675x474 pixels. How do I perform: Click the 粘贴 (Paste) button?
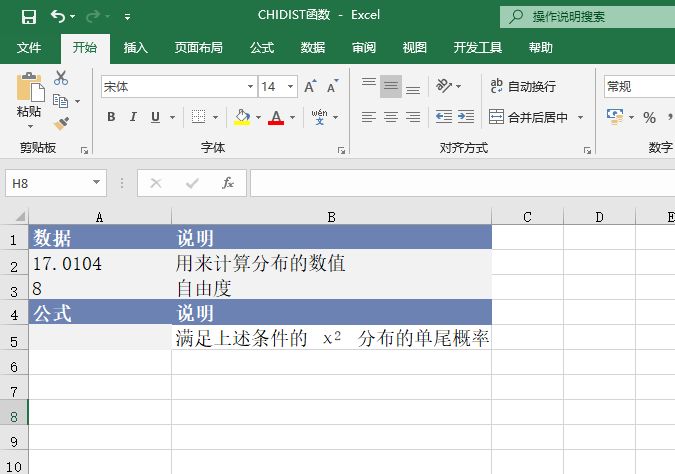pyautogui.click(x=28, y=98)
